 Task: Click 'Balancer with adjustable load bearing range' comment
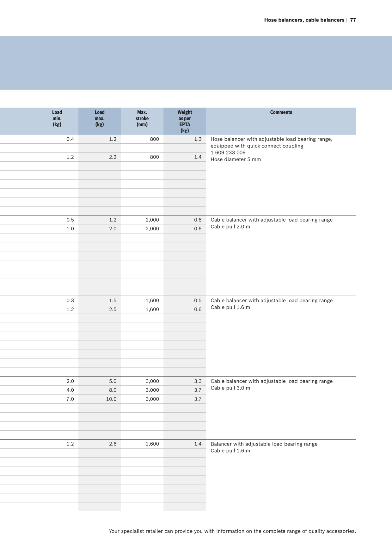coord(264,444)
